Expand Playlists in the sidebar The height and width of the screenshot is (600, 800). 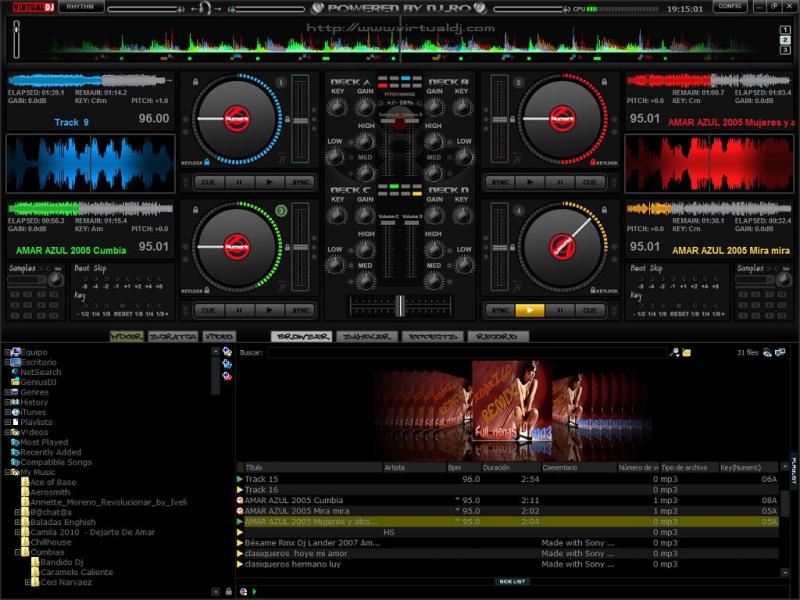pyautogui.click(x=7, y=422)
